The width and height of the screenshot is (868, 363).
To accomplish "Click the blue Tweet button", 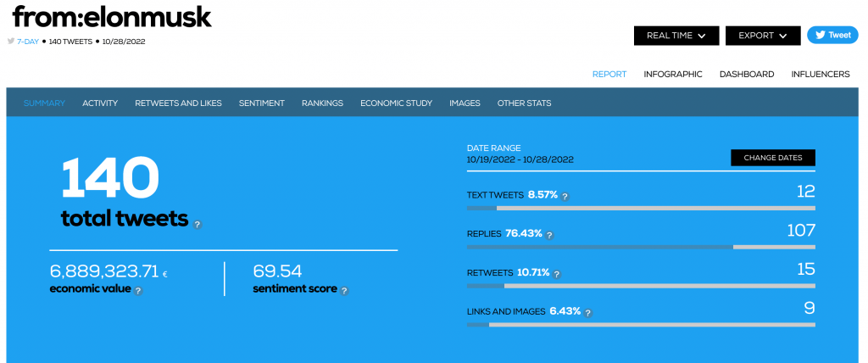I will pyautogui.click(x=832, y=35).
